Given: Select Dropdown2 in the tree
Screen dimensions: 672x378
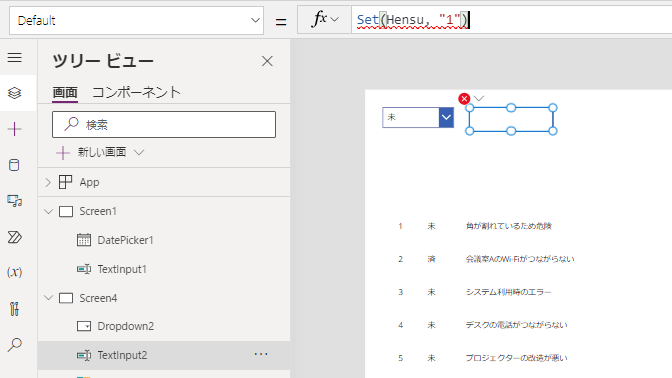Looking at the screenshot, I should coord(126,326).
